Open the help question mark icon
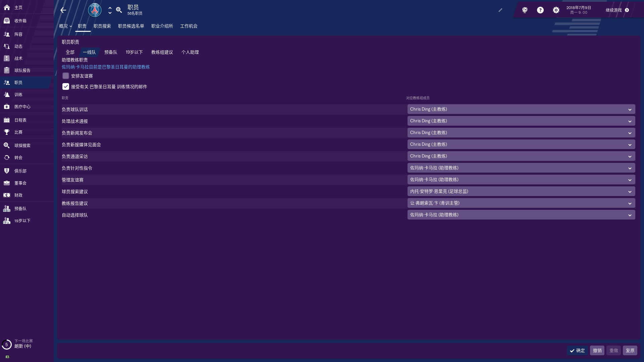Viewport: 644px width, 362px height. 540,10
